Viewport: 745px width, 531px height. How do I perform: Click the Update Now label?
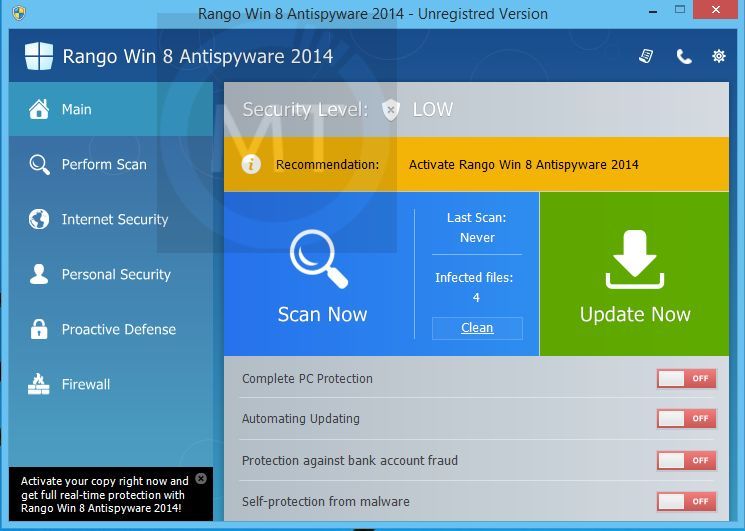tap(635, 314)
